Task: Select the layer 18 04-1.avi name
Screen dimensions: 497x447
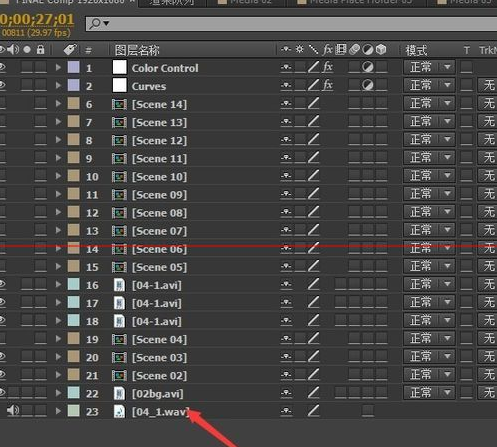Action: tap(157, 321)
